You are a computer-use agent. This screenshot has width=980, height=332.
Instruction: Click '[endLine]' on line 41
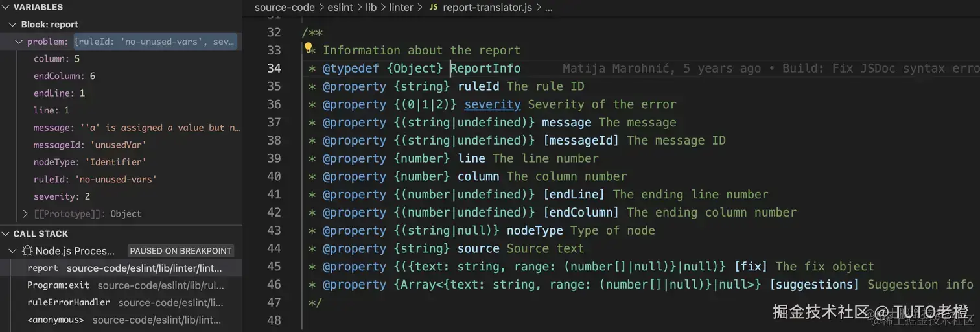pos(574,195)
